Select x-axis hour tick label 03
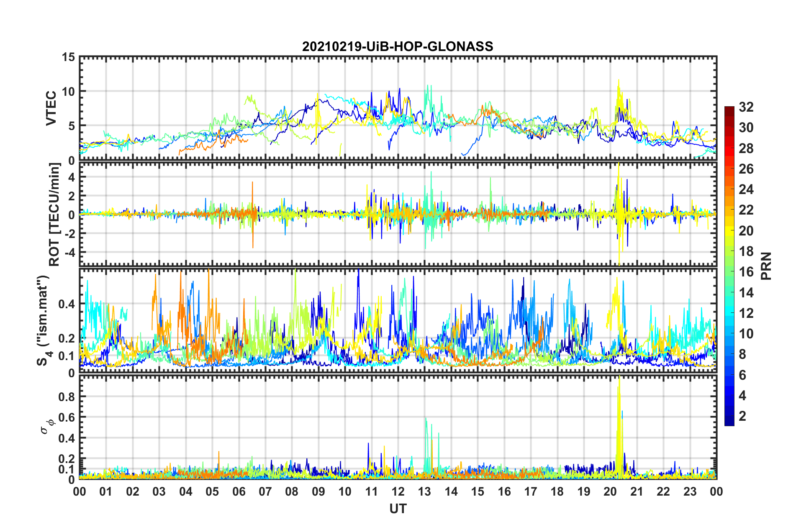The height and width of the screenshot is (532, 796). pyautogui.click(x=159, y=491)
